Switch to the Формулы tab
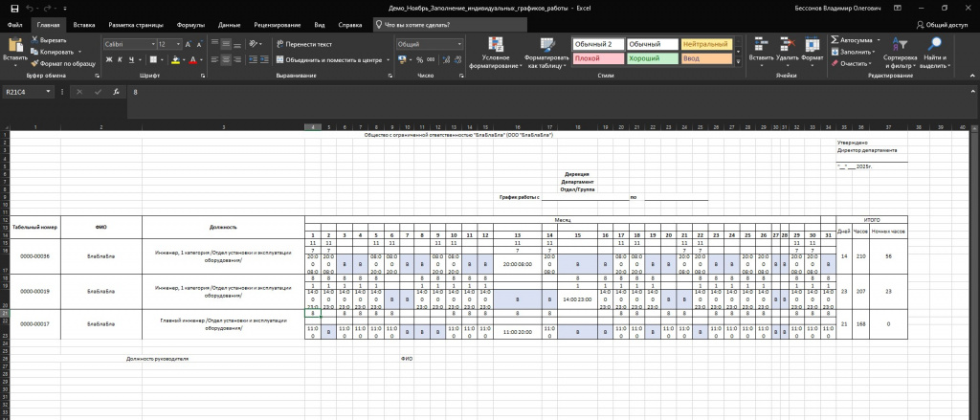 [190, 25]
